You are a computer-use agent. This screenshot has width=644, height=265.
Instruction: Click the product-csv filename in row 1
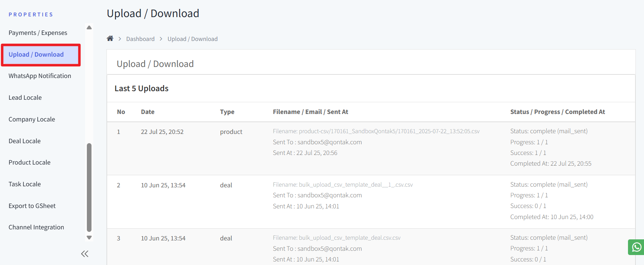pyautogui.click(x=376, y=131)
